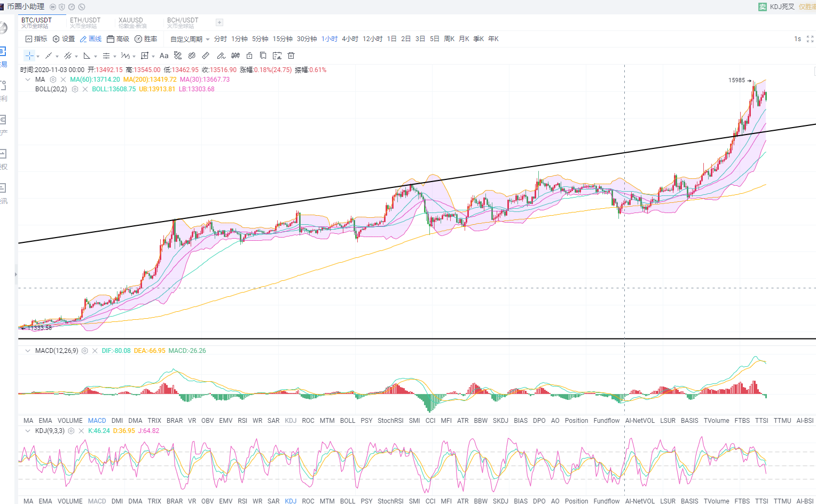Toggle the lock drawings icon

[x=249, y=56]
